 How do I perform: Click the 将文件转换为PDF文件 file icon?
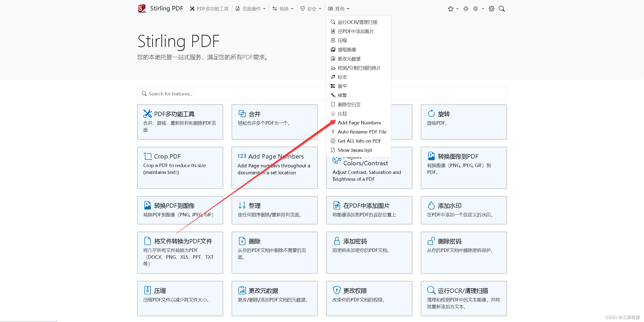(147, 241)
